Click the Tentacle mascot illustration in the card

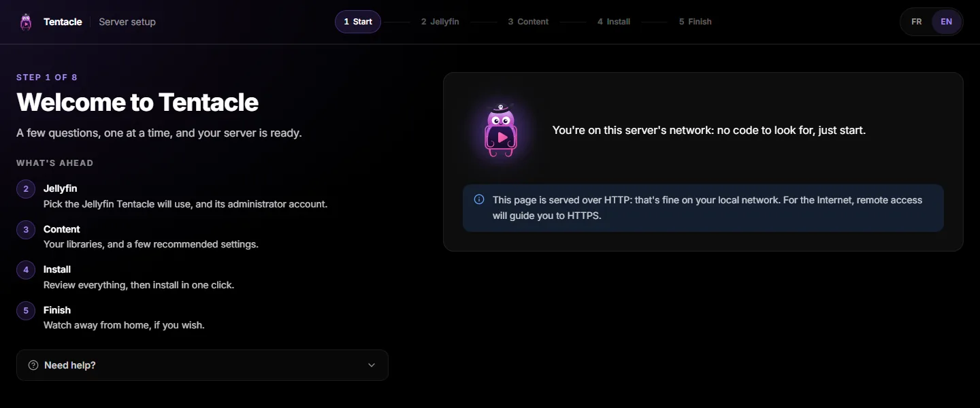(x=501, y=131)
